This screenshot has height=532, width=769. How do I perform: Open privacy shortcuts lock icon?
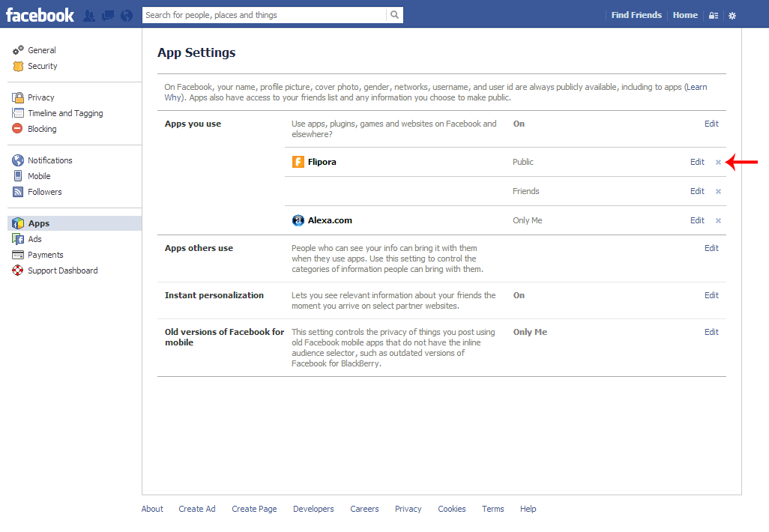pyautogui.click(x=714, y=16)
